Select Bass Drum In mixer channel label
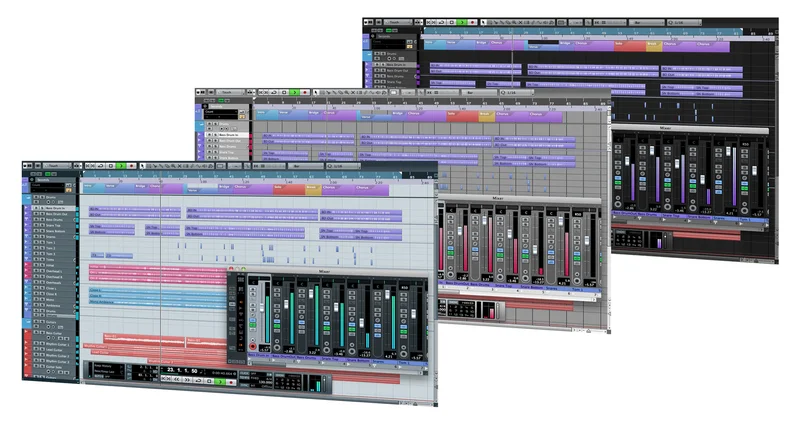Screen dimensions: 800x426 (259, 355)
